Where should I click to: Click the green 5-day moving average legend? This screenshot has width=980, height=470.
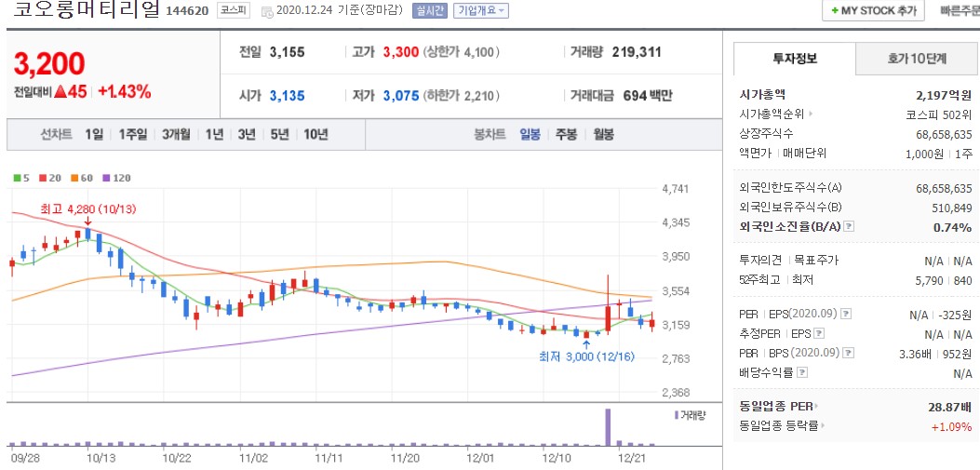[x=21, y=178]
